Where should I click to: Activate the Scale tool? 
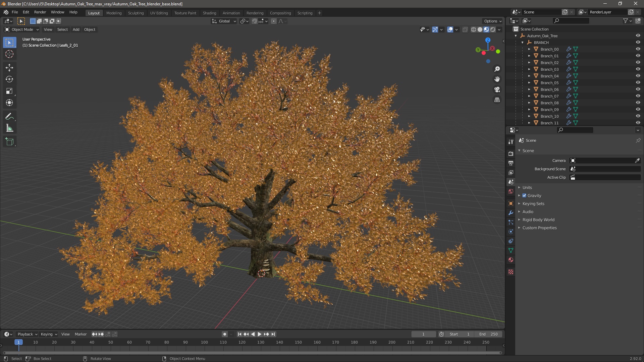(9, 91)
